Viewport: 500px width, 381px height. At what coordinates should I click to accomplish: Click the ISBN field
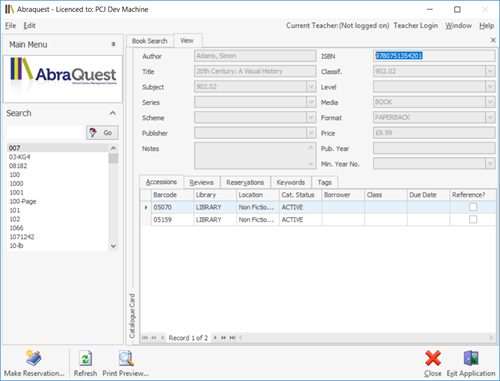tap(434, 56)
